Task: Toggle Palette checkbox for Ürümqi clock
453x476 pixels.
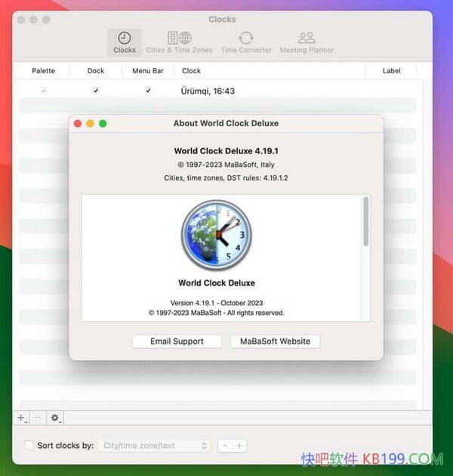Action: (43, 91)
